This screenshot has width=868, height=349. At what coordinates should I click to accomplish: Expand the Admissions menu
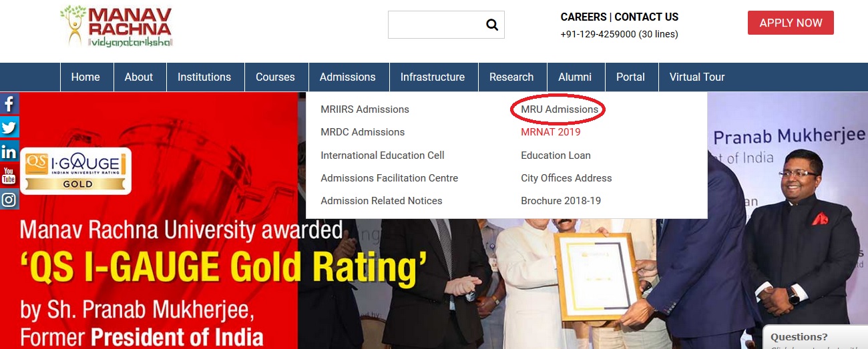point(347,77)
